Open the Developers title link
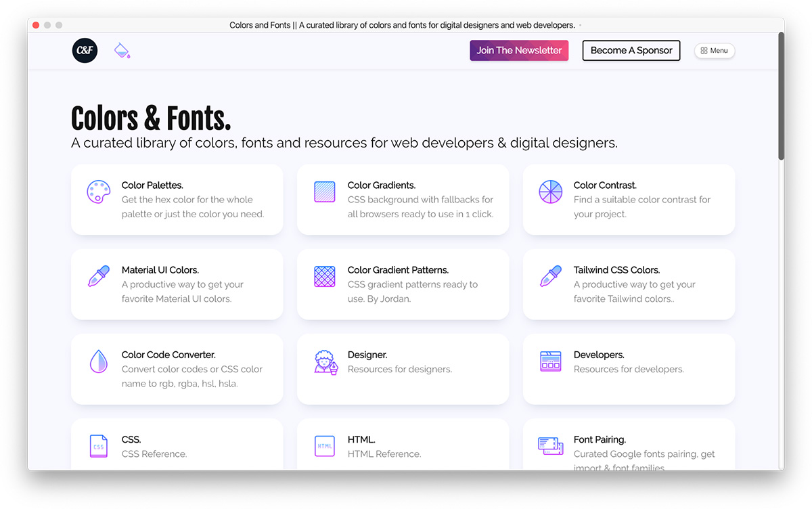 pos(599,355)
